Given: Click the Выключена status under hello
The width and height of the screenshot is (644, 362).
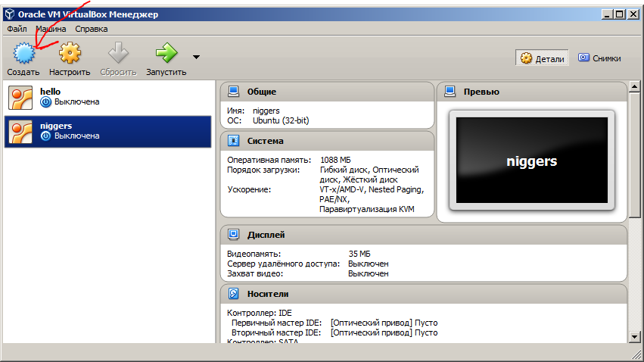Looking at the screenshot, I should pyautogui.click(x=76, y=102).
